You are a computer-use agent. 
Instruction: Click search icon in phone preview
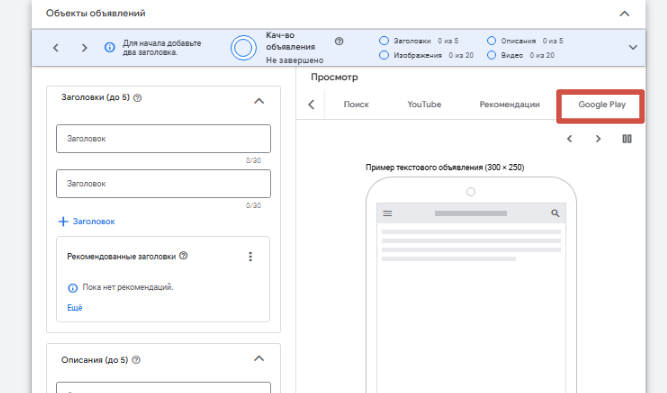coord(555,213)
